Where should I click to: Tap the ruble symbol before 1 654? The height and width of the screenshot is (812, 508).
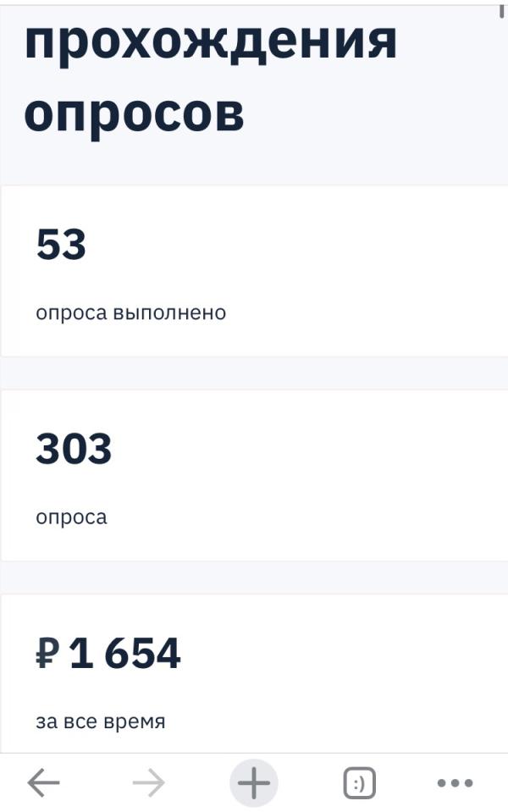pyautogui.click(x=47, y=654)
